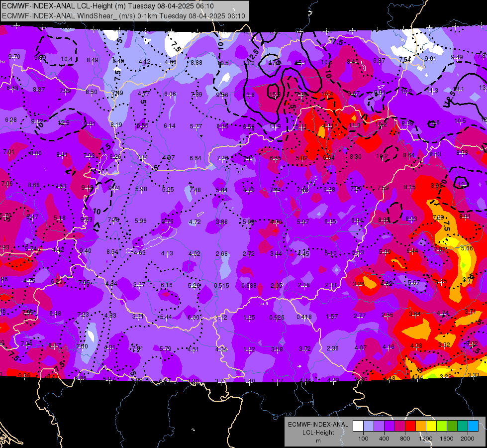The image size is (487, 448).
Task: Click the yellow legend swatch
Action: 431,426
